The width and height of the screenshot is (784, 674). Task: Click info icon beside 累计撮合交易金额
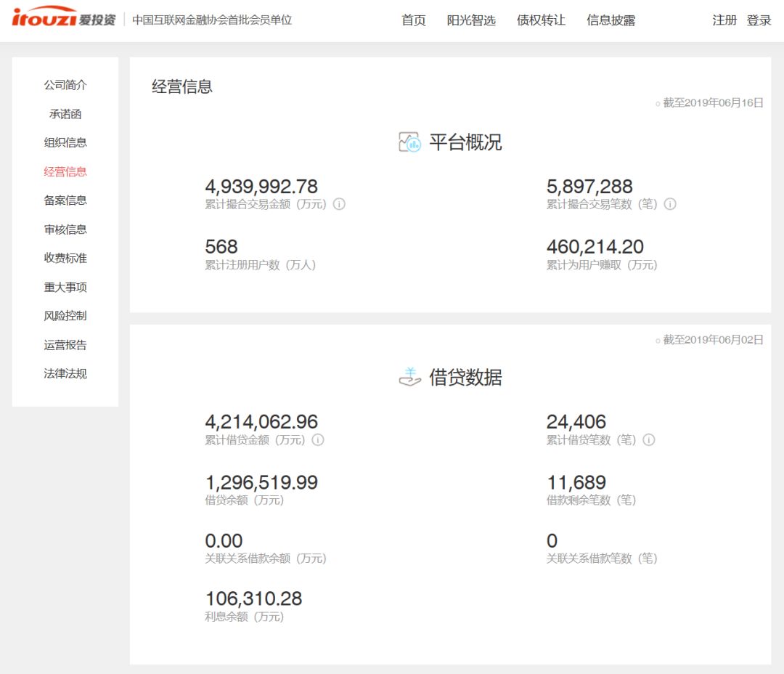339,204
